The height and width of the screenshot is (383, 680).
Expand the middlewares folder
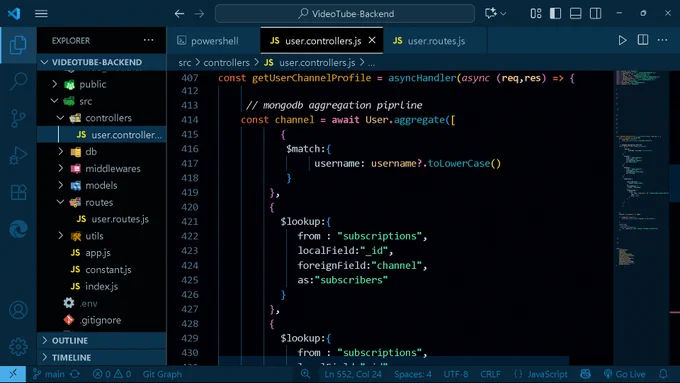click(x=61, y=168)
